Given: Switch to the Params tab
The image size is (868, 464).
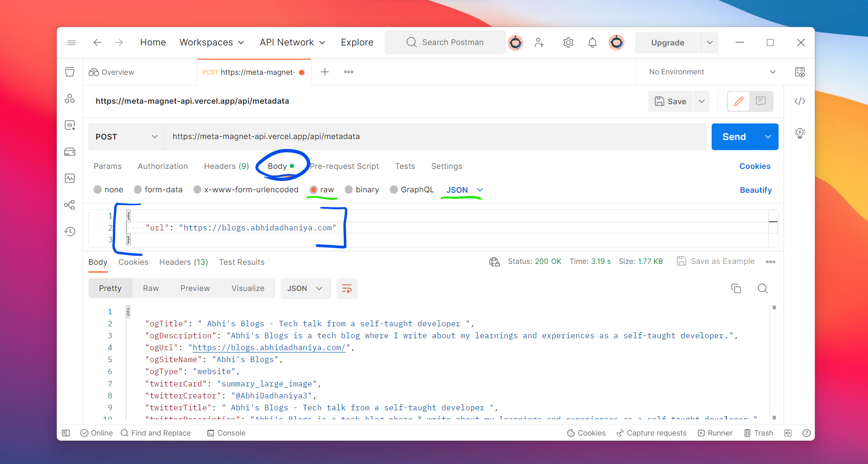Looking at the screenshot, I should [108, 167].
